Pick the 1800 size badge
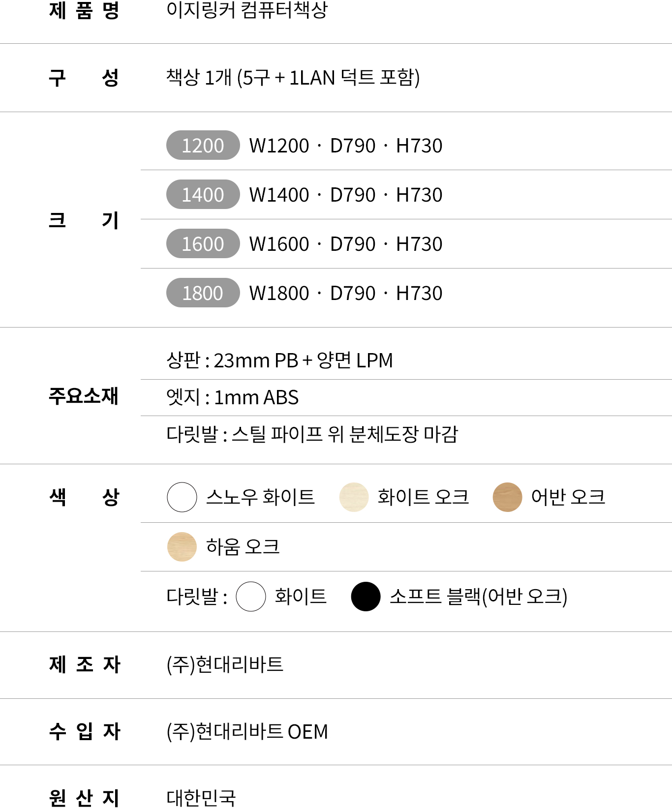Screen dimensions: 672x808 tap(203, 293)
